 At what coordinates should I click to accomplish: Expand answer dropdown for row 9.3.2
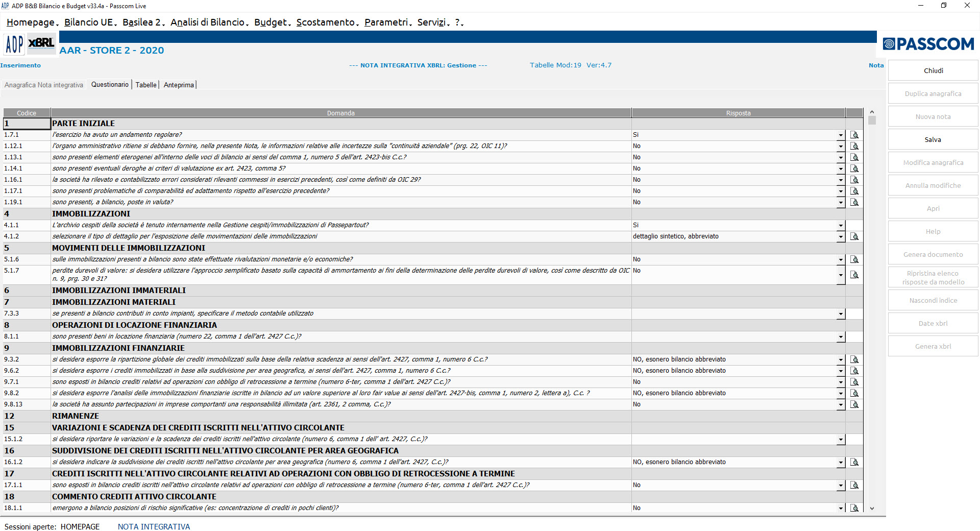[841, 360]
